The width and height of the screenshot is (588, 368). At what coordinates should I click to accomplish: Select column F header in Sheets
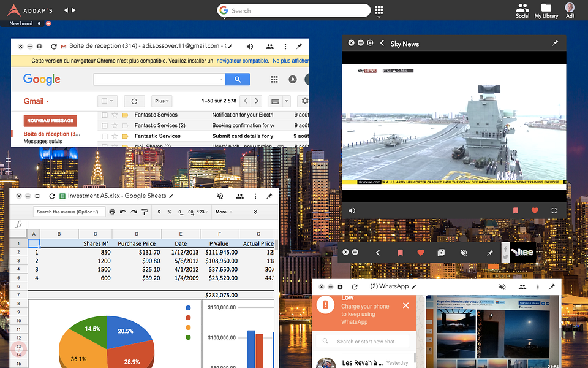(220, 234)
